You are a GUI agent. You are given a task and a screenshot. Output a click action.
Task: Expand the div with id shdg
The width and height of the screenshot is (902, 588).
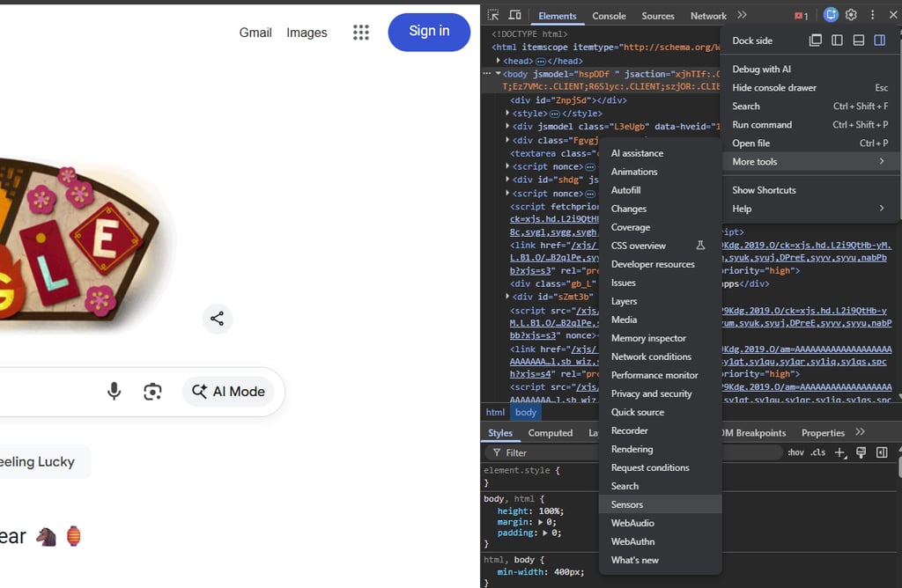pos(507,180)
